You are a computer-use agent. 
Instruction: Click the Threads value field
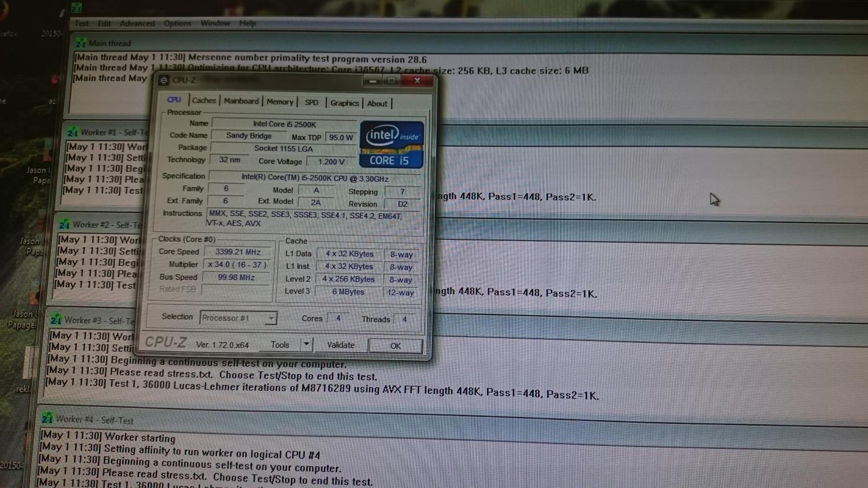tap(405, 319)
